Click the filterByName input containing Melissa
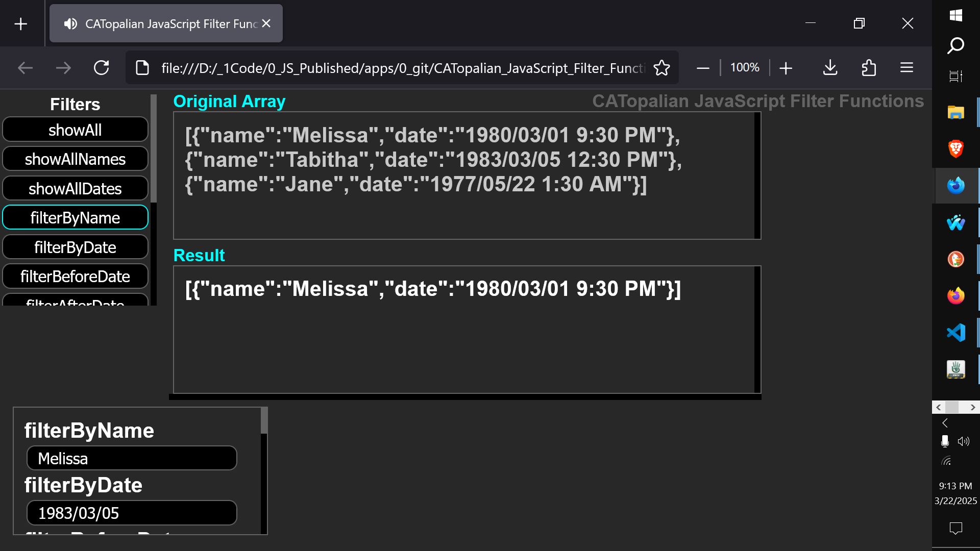 coord(132,458)
